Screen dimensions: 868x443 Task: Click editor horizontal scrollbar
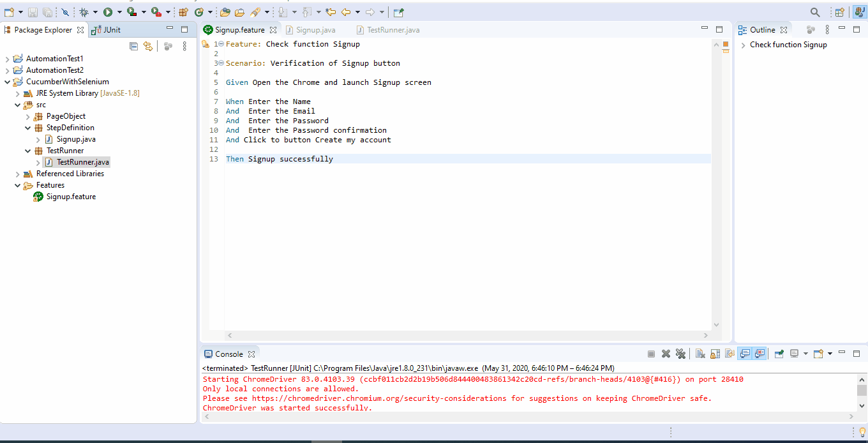click(468, 335)
